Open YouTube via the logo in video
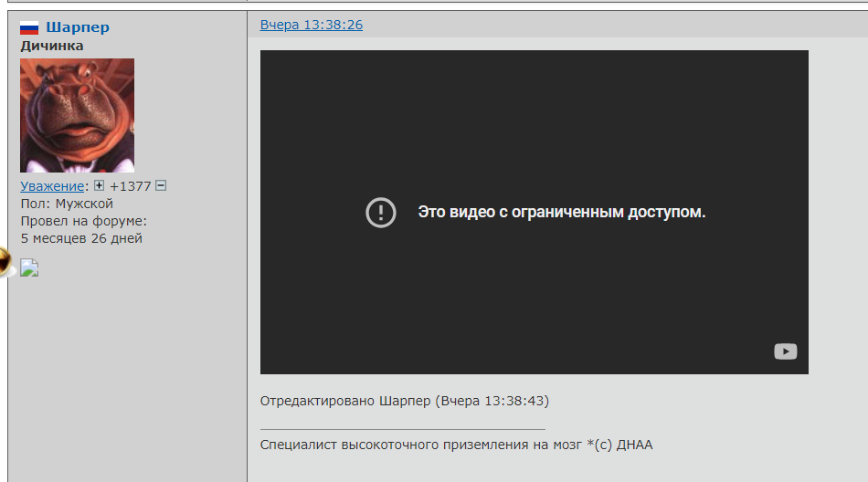The width and height of the screenshot is (868, 482). [x=786, y=351]
